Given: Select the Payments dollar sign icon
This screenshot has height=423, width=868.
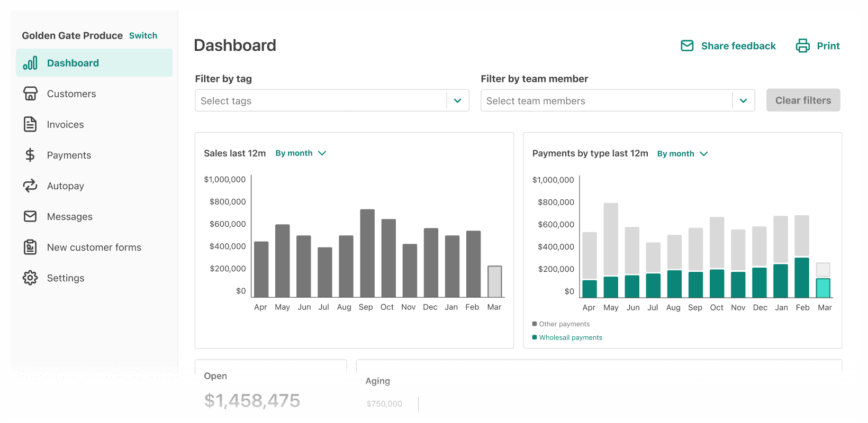Looking at the screenshot, I should (x=30, y=155).
